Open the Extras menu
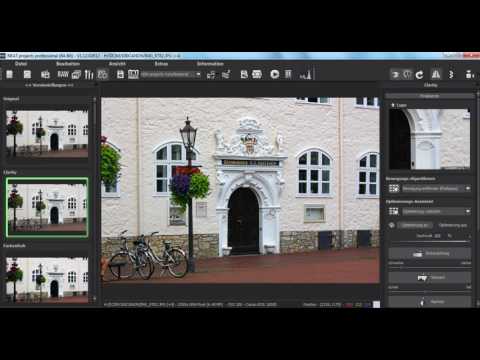Screen dimensions: 480x360 pos(161,64)
